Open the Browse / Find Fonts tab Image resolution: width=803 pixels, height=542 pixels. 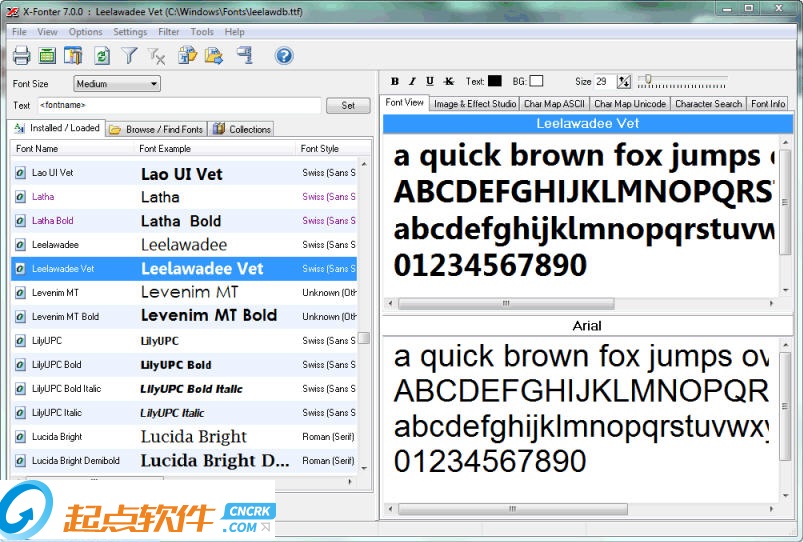pos(156,129)
